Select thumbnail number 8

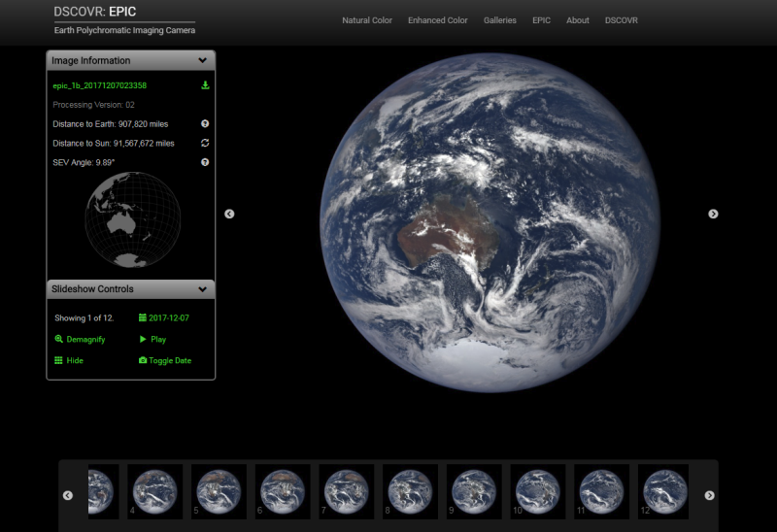410,491
